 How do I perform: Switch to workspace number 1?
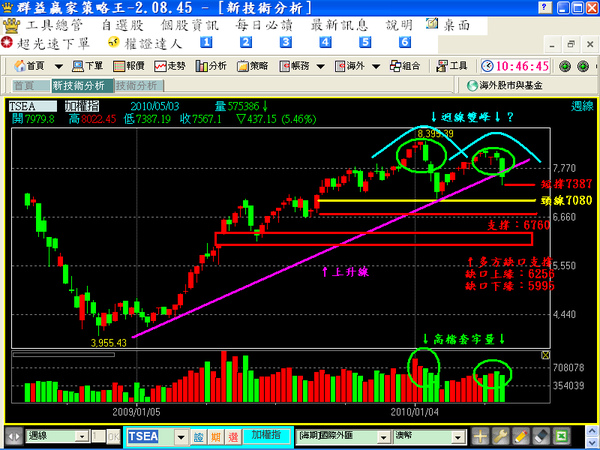[x=206, y=42]
